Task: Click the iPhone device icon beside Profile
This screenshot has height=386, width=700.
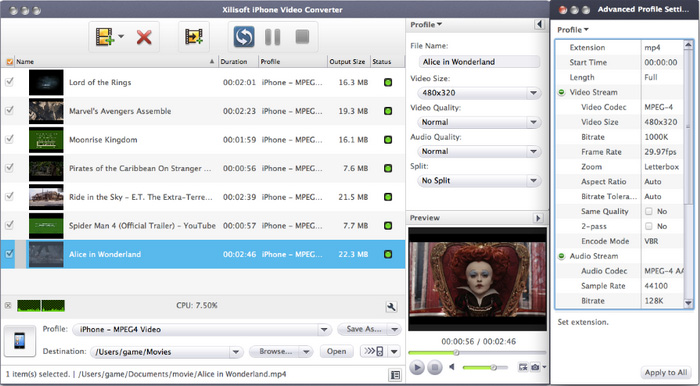Action: click(x=20, y=341)
